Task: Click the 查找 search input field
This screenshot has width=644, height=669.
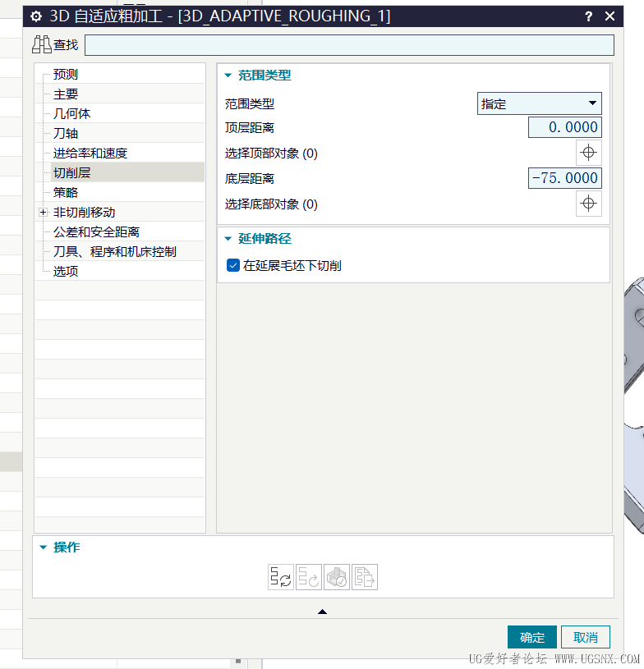Action: click(349, 45)
